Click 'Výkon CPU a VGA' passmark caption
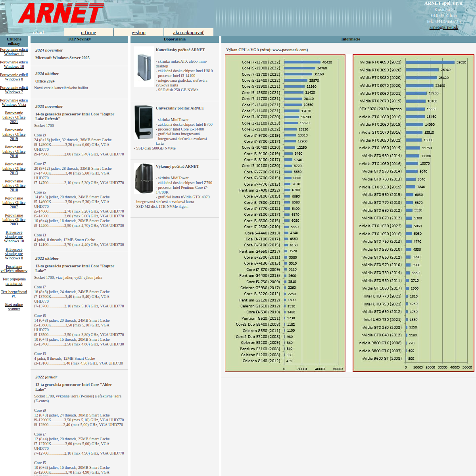Image resolution: width=476 pixels, height=476 pixels. [x=267, y=50]
